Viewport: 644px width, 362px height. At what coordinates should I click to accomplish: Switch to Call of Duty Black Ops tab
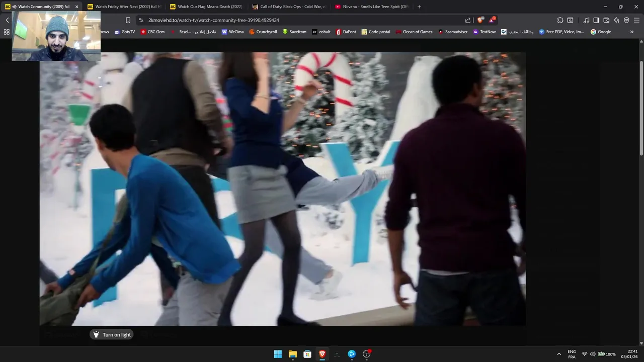click(289, 7)
